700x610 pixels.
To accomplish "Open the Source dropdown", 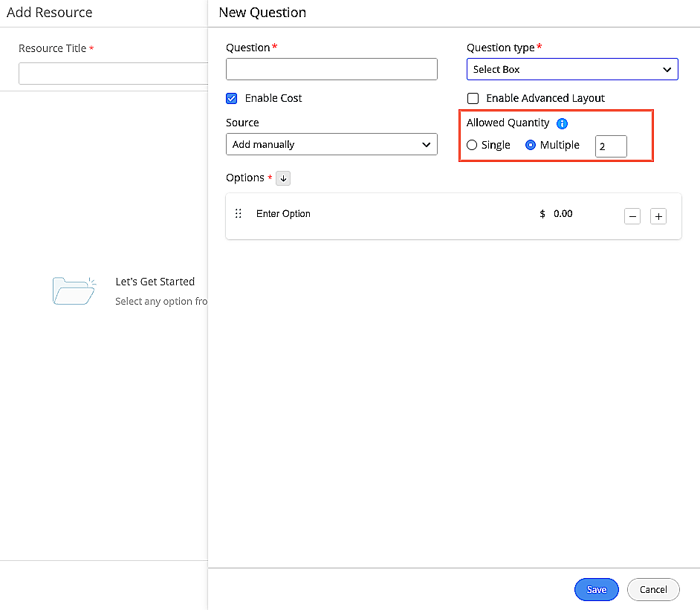I will coord(331,144).
